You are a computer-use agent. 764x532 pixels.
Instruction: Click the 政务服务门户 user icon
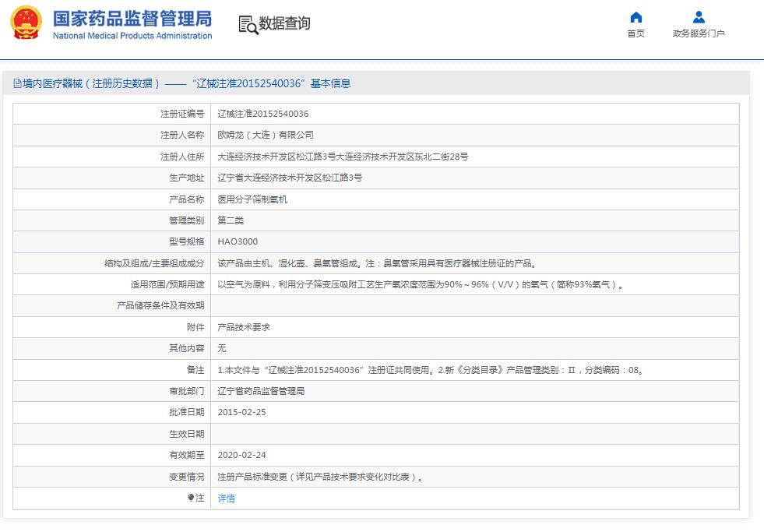699,17
